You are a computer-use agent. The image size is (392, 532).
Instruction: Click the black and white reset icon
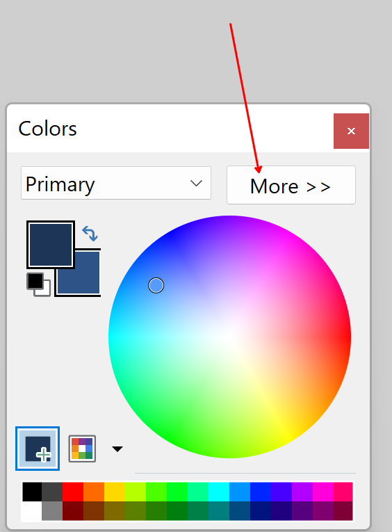point(38,284)
